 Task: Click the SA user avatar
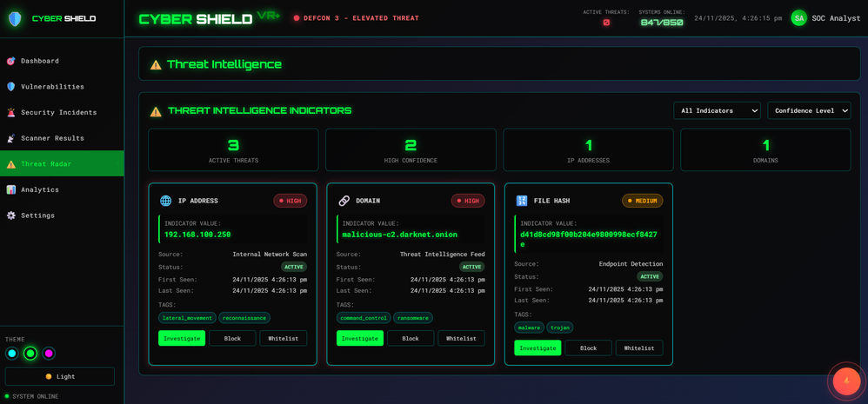coord(798,18)
